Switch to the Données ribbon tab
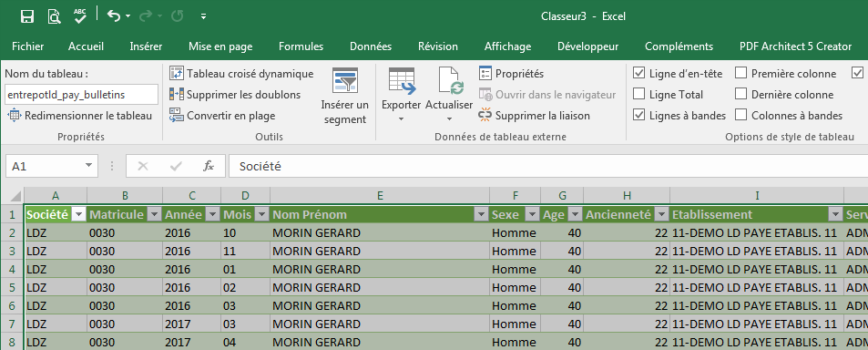 371,46
